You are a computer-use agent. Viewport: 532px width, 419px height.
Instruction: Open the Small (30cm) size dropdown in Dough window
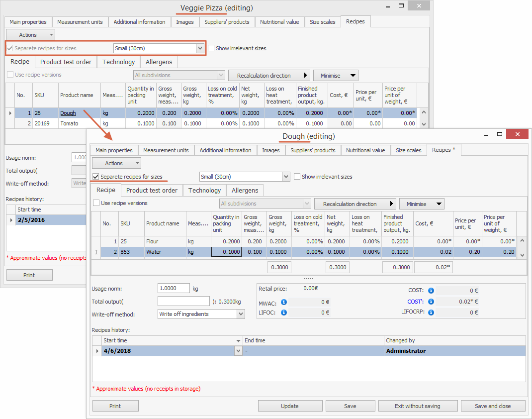coord(285,177)
